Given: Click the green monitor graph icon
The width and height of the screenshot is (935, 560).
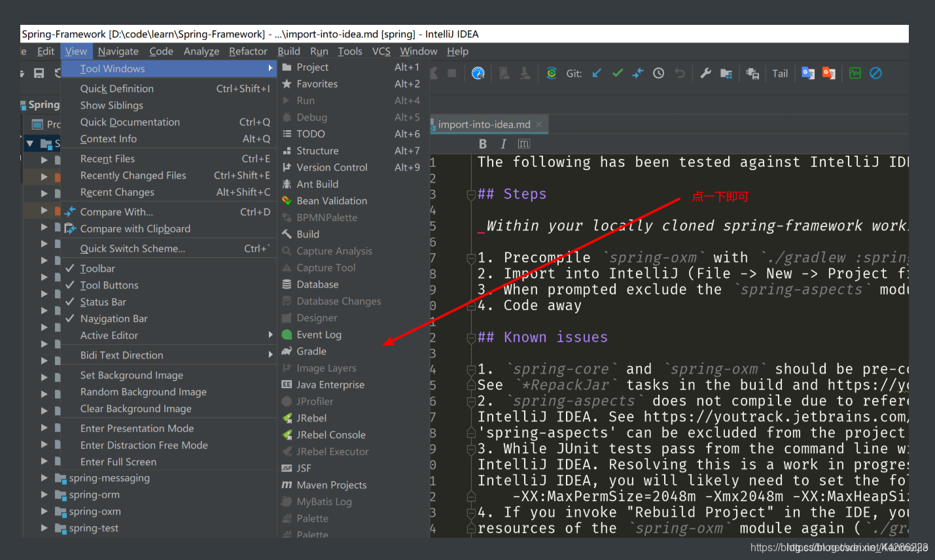Looking at the screenshot, I should tap(855, 73).
